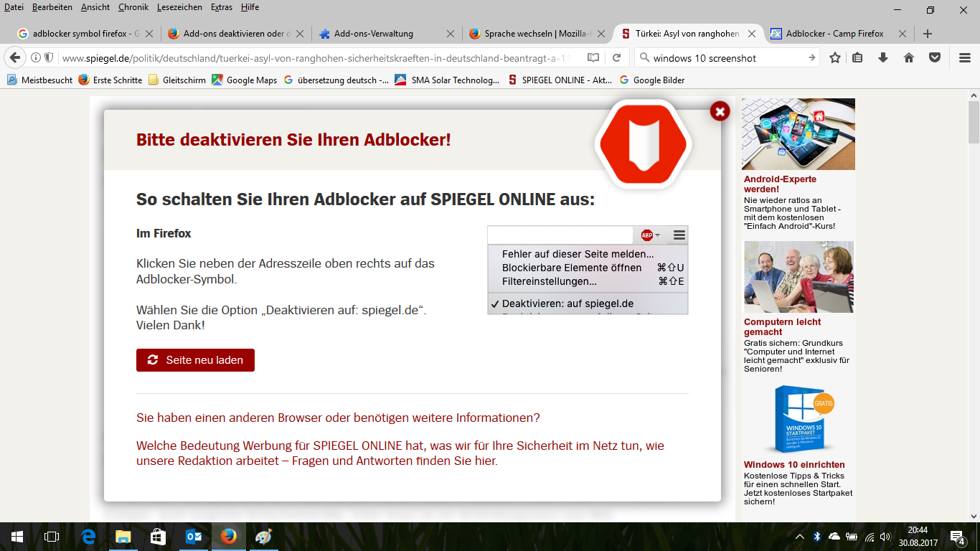Screen dimensions: 980x551
Task: Click the URL address field
Action: [x=320, y=58]
